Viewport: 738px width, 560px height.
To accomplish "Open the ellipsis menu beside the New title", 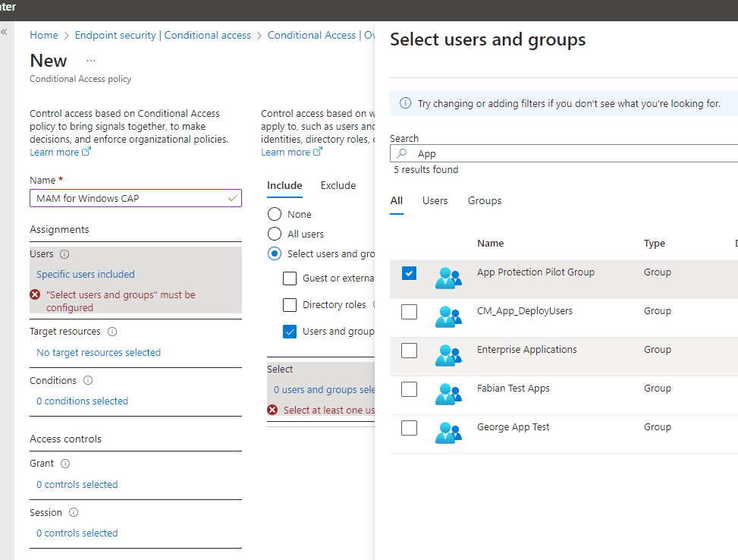I will (x=90, y=59).
